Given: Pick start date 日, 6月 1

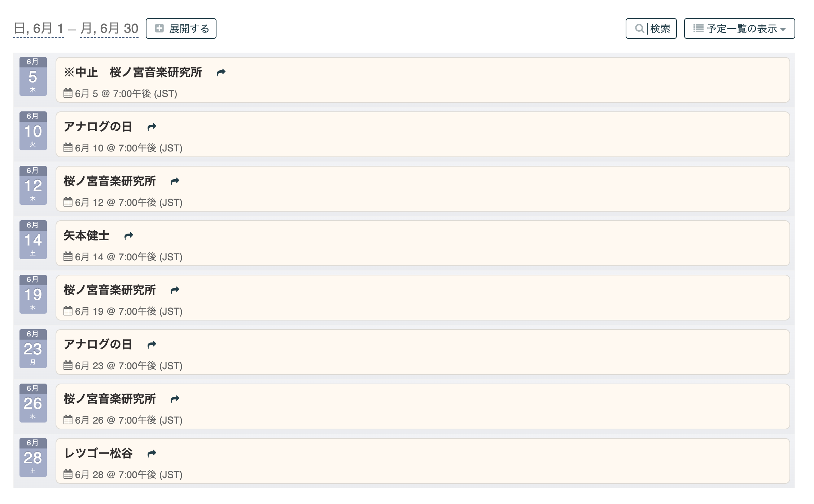Looking at the screenshot, I should pos(39,28).
